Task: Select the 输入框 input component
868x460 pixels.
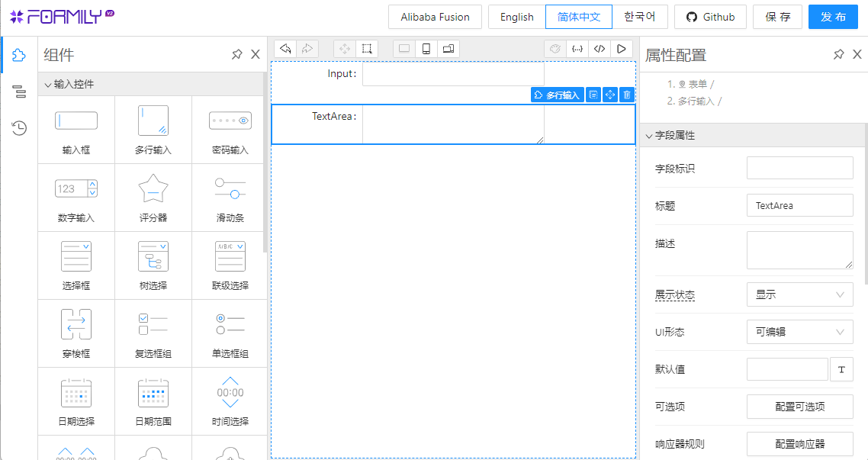Action: tap(76, 130)
